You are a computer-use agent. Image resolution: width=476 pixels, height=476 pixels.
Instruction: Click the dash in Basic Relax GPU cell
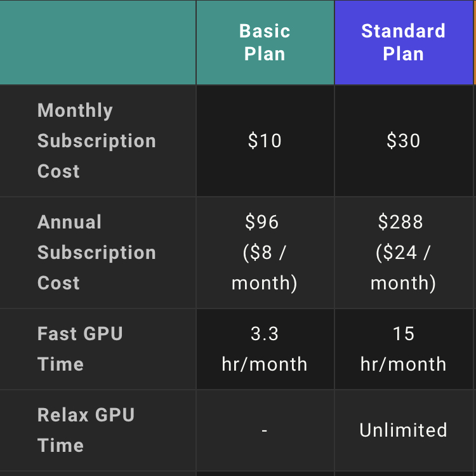pyautogui.click(x=265, y=430)
